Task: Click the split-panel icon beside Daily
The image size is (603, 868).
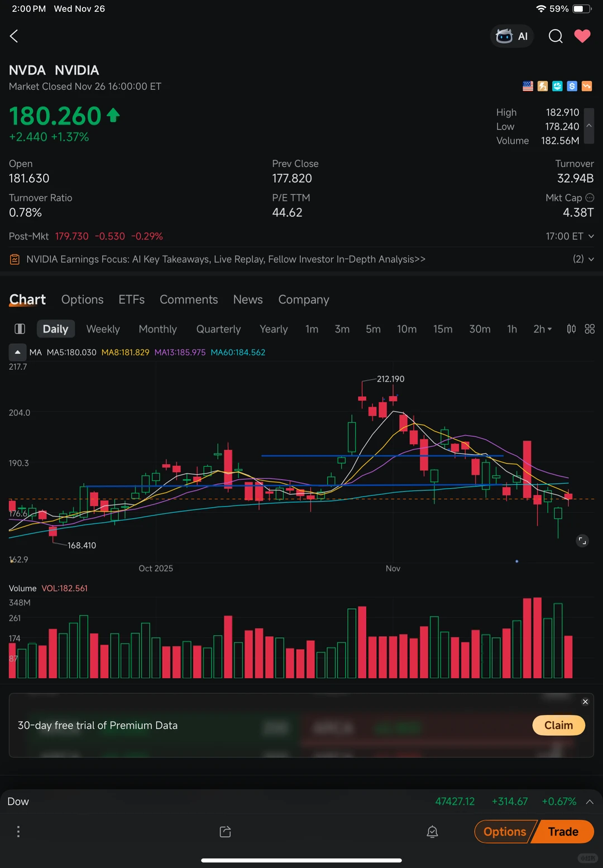Action: coord(20,328)
